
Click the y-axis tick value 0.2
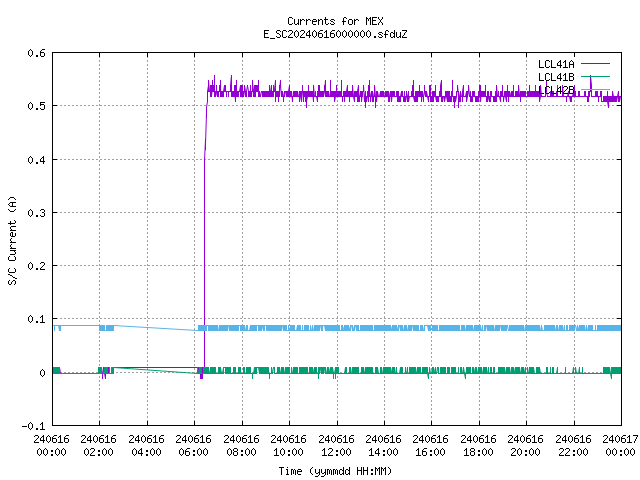pos(36,266)
